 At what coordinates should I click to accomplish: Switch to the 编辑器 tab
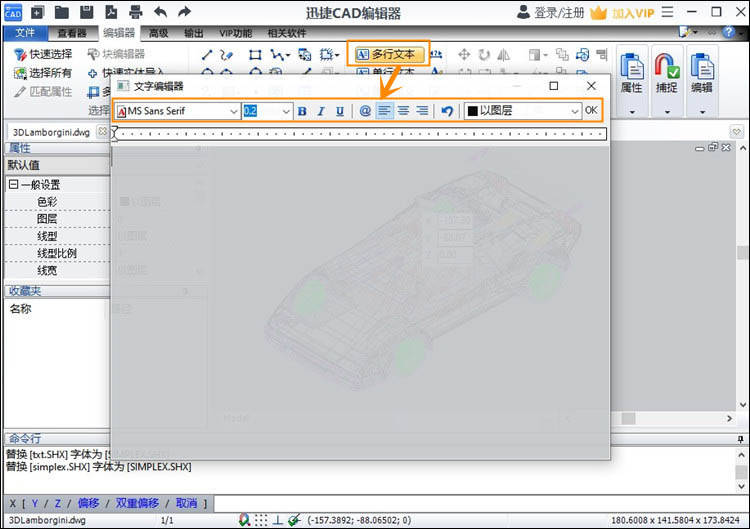tap(119, 33)
